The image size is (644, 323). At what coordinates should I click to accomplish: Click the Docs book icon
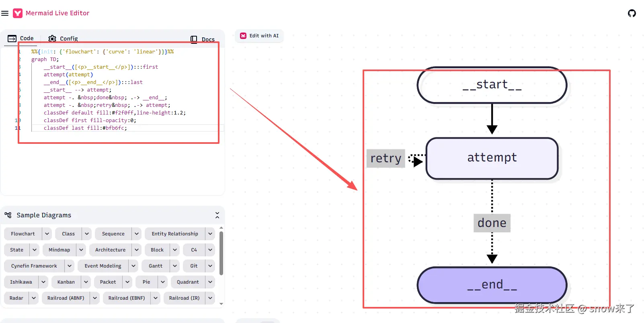coord(194,39)
